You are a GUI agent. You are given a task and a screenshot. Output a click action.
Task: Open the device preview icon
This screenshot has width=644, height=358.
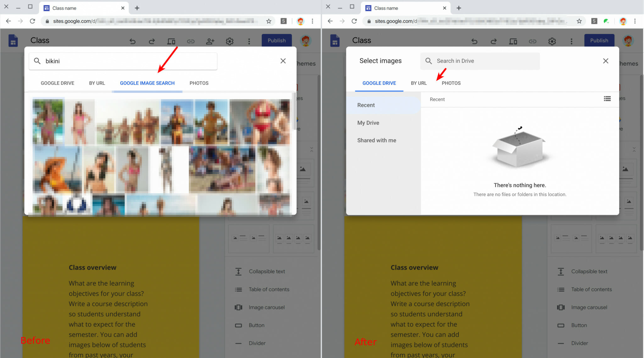pyautogui.click(x=171, y=41)
